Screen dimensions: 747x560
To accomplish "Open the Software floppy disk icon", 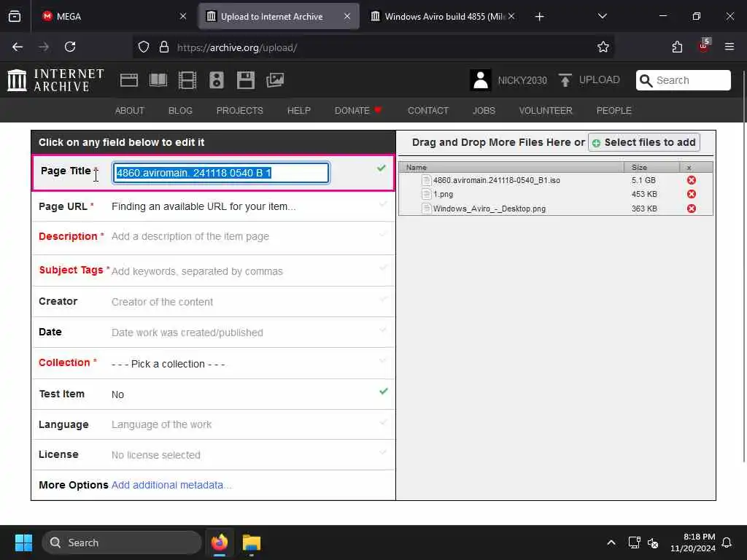I will tap(246, 80).
